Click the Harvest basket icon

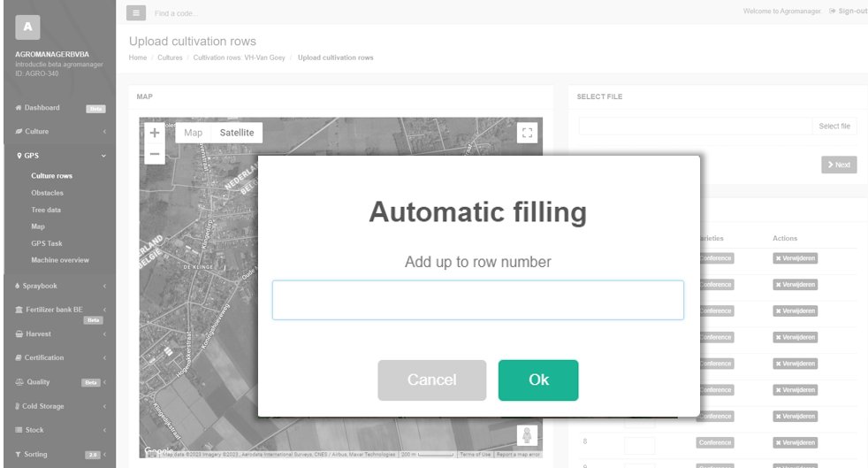pyautogui.click(x=19, y=334)
